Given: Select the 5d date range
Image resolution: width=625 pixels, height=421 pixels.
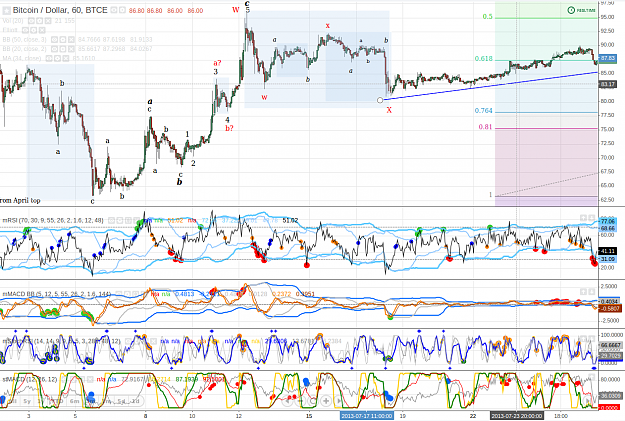Looking at the screenshot, I should 122,401.
